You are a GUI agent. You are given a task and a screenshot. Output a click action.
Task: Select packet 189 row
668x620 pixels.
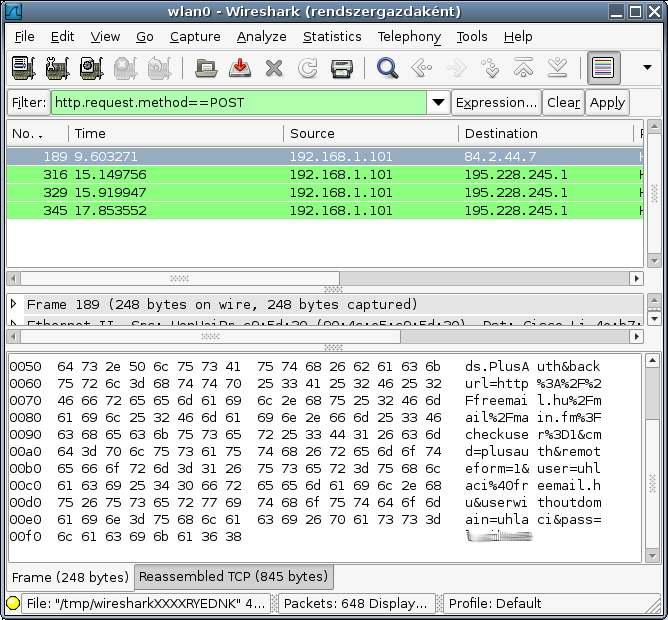tap(325, 156)
